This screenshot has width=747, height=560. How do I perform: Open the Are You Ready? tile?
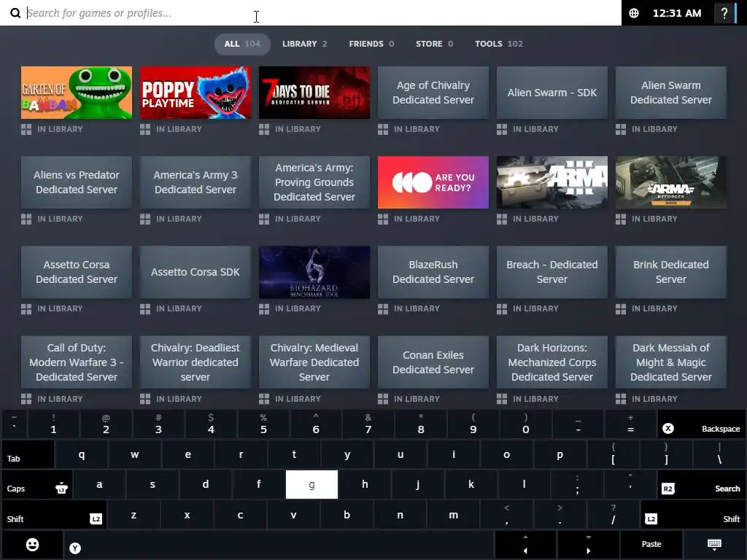click(433, 182)
